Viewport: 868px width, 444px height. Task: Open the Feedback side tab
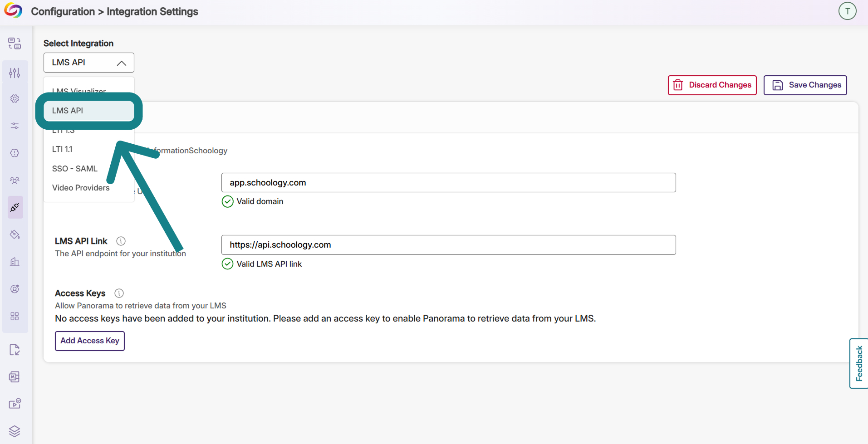click(858, 363)
